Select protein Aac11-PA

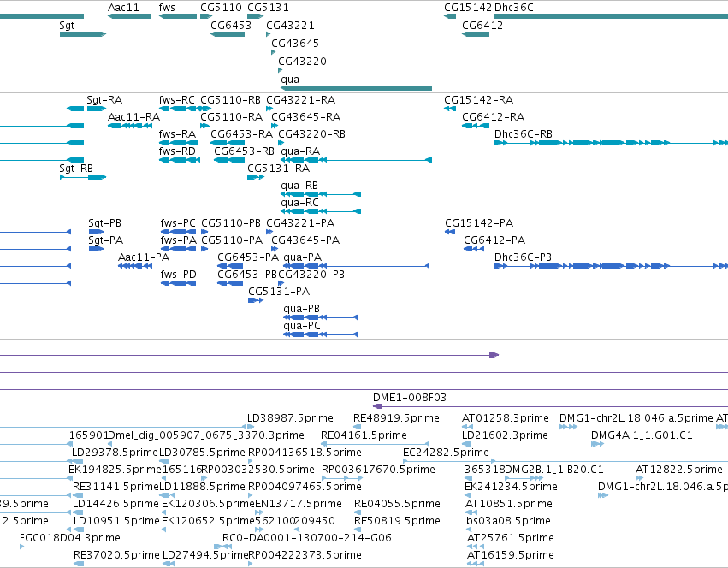point(135,266)
